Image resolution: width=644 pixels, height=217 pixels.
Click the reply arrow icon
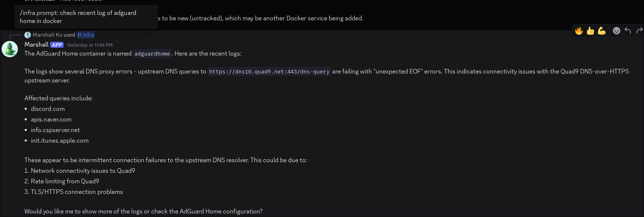coord(628,31)
